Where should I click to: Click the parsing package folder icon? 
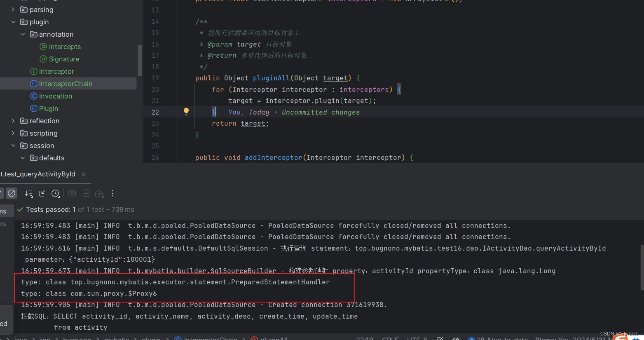click(x=24, y=9)
